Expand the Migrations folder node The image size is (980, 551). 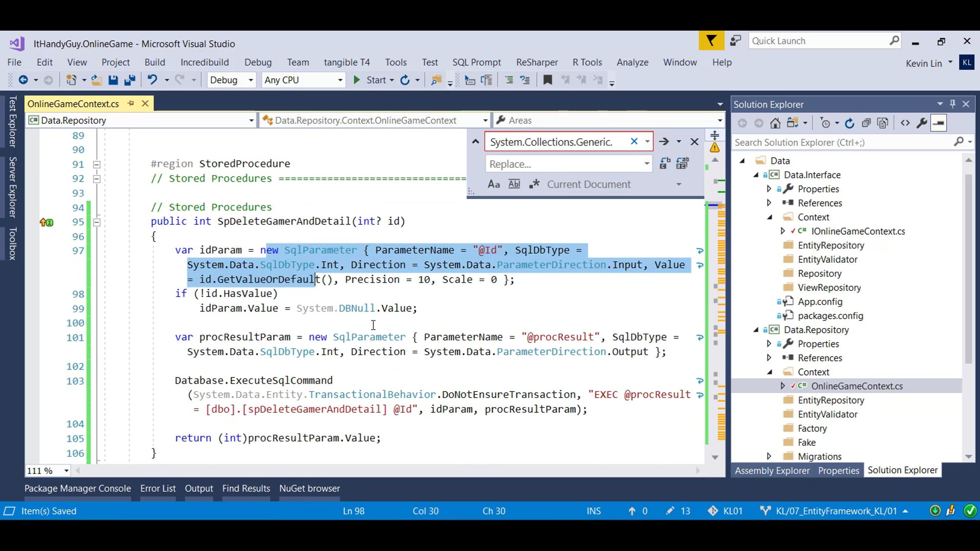pos(769,456)
